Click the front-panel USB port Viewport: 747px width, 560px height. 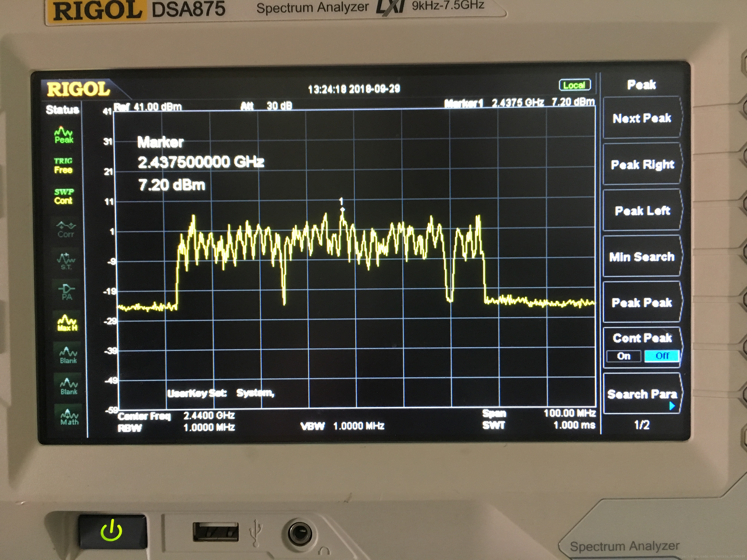click(215, 532)
